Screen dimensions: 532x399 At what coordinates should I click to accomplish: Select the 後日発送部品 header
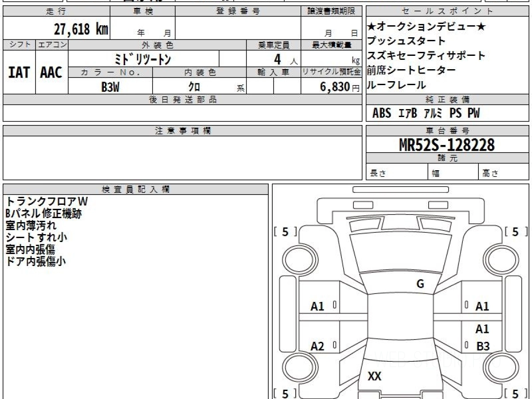pos(183,100)
